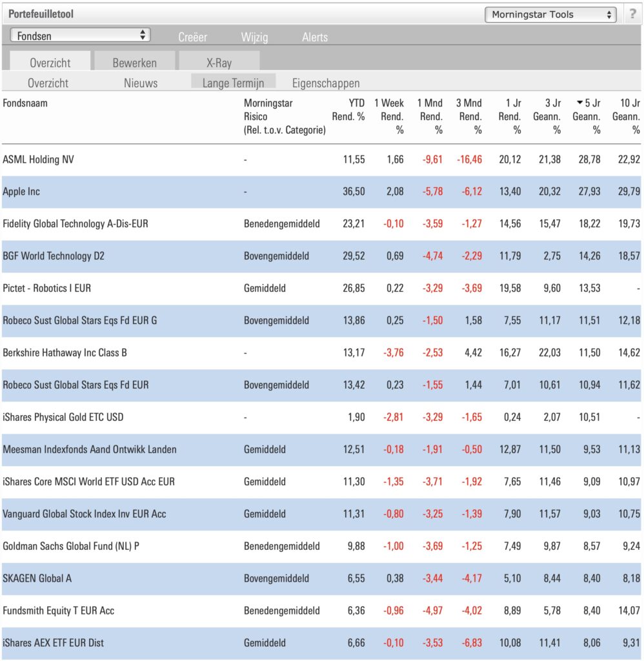
Task: Sort by 1 Mnd Rend. column
Action: point(430,116)
